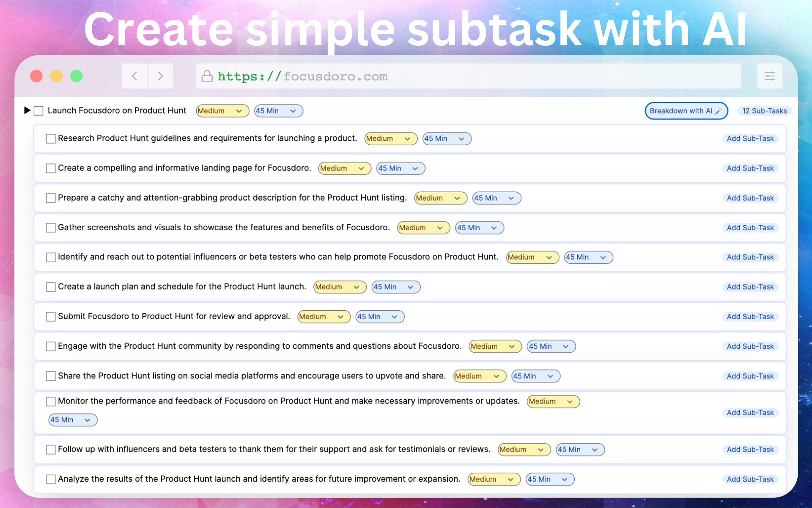Open the settings sliders icon in toolbar
The width and height of the screenshot is (812, 508).
click(769, 76)
